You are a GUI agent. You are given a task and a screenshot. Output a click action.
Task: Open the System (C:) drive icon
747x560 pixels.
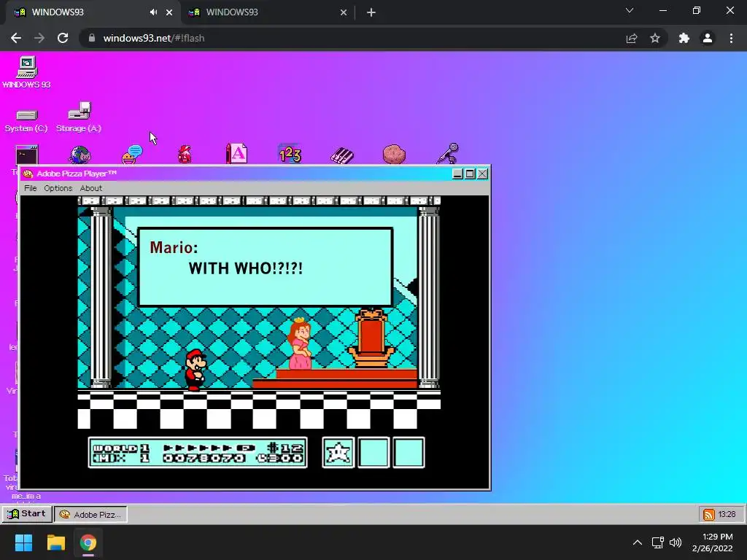pos(26,120)
